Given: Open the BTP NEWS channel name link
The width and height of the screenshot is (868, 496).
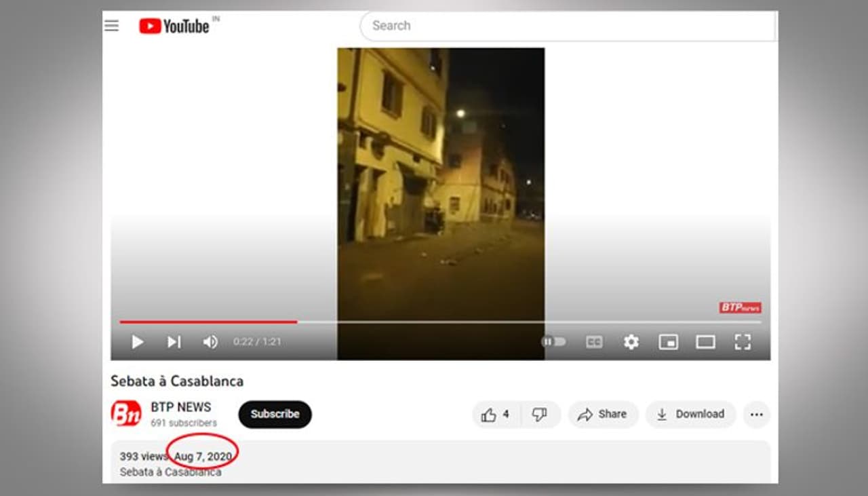Looking at the screenshot, I should [x=181, y=407].
